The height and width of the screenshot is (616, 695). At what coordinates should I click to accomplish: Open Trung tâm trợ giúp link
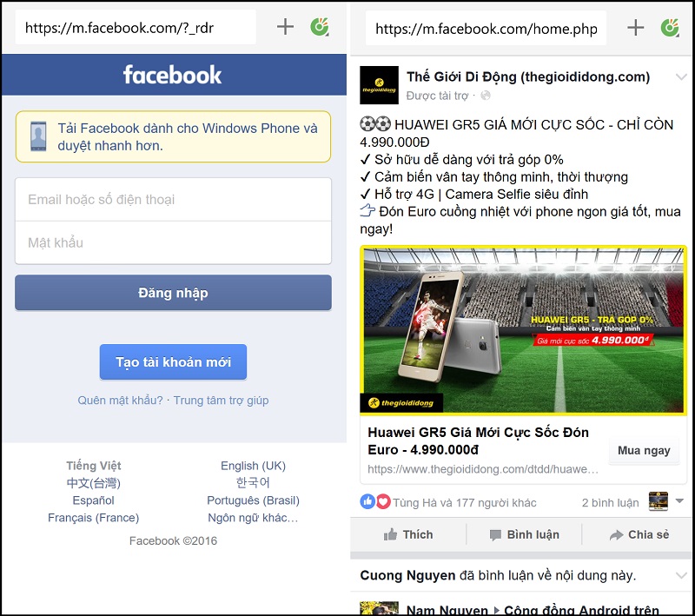point(221,401)
